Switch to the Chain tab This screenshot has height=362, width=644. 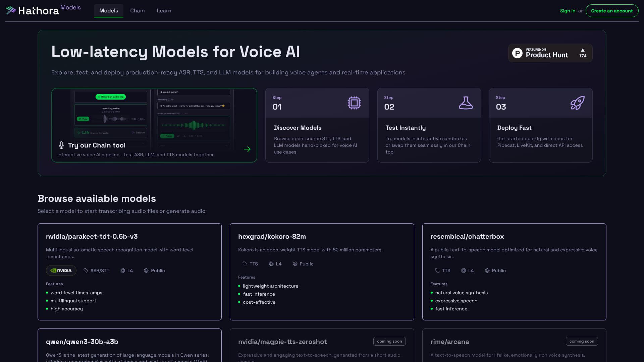137,11
